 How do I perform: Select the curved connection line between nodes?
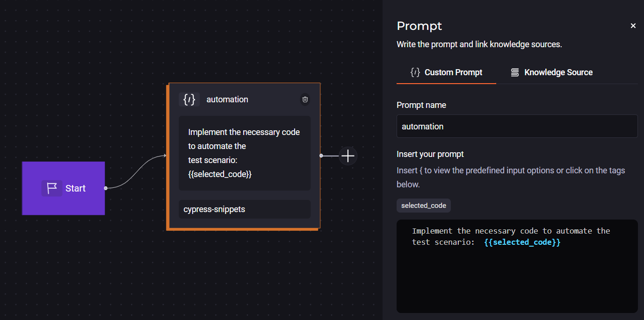tap(136, 173)
